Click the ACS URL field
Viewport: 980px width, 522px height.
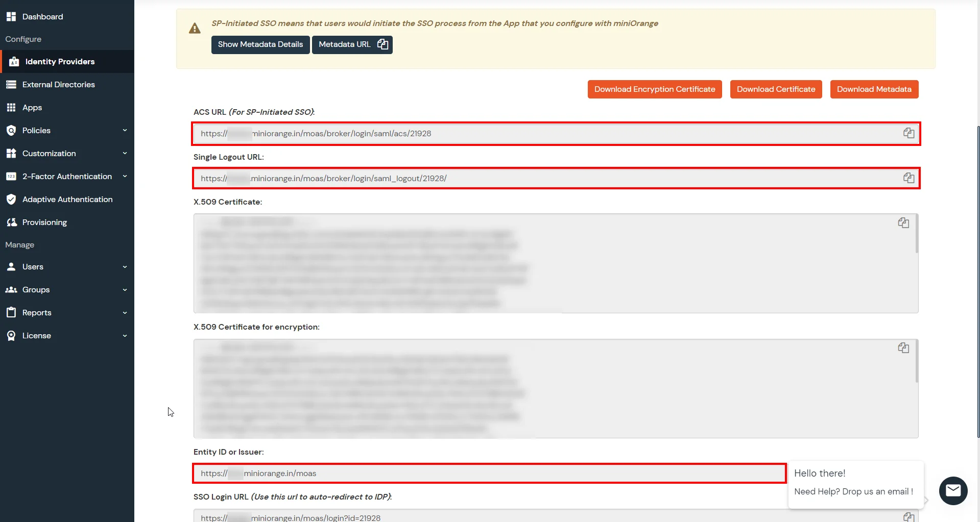(x=556, y=134)
